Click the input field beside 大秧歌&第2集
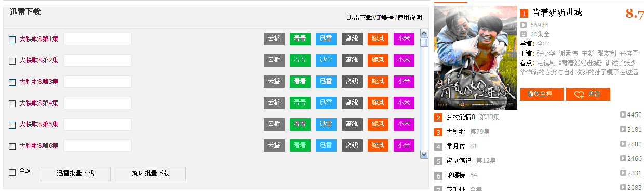The width and height of the screenshot is (644, 191). [x=98, y=60]
